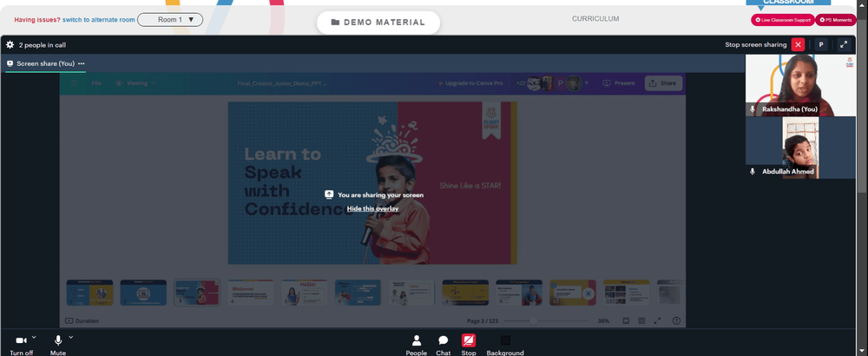Image resolution: width=868 pixels, height=356 pixels.
Task: Click the P collaborator avatar in Canva
Action: pos(560,83)
